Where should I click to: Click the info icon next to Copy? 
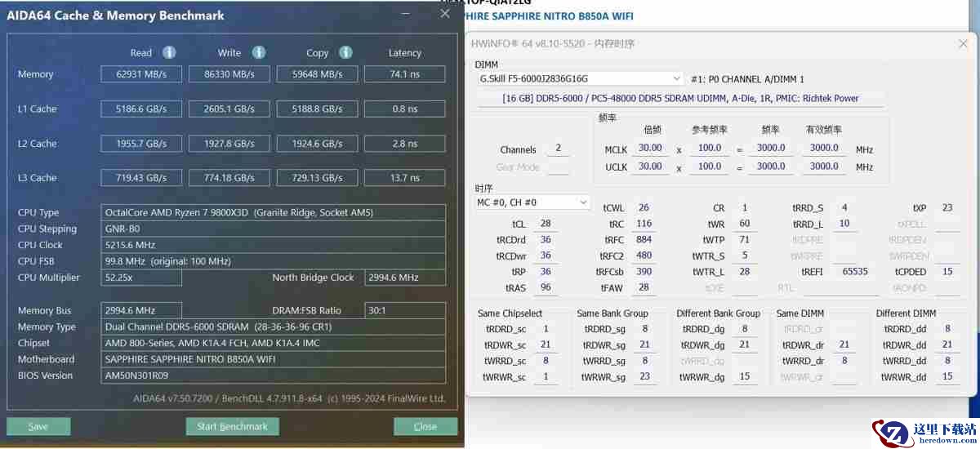(345, 52)
